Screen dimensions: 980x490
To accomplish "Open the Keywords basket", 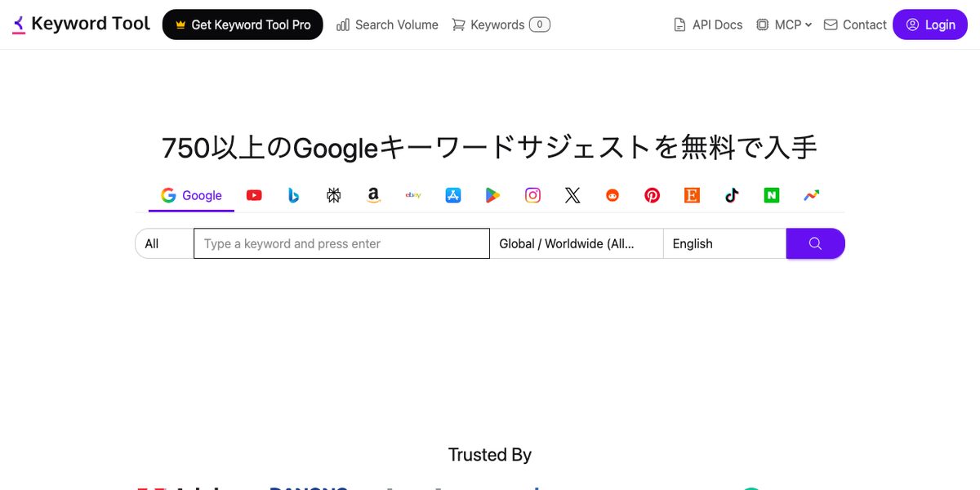I will tap(501, 24).
